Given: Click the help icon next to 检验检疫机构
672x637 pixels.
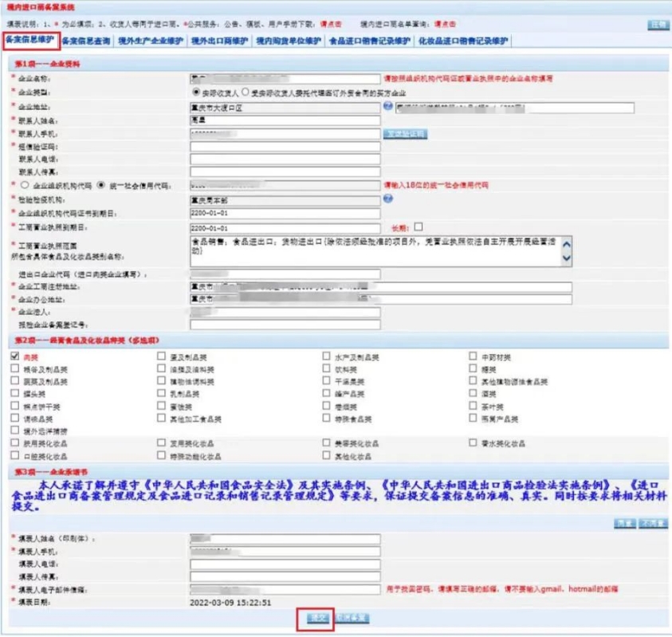Looking at the screenshot, I should point(387,199).
